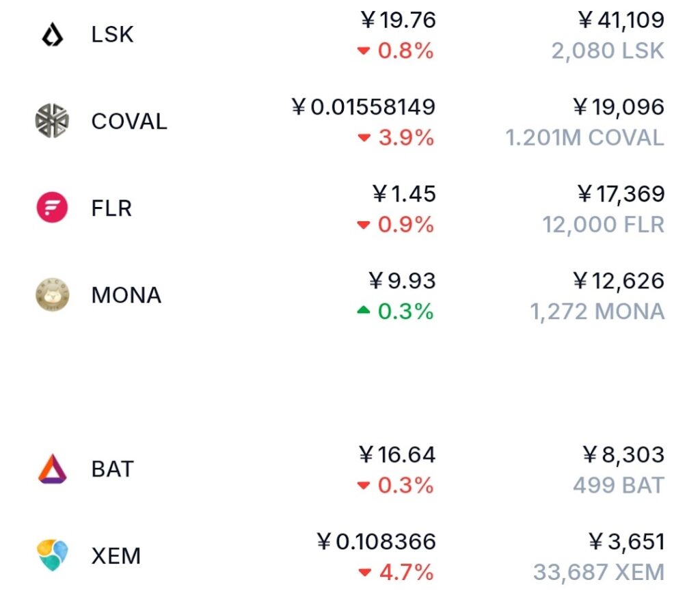Tap the COVAL coin logo icon
Screen dimensions: 700x593
[x=53, y=121]
